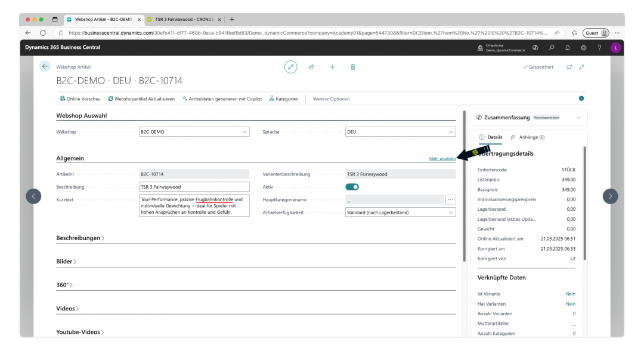Switch to the Anhänge (0) tab

[528, 137]
